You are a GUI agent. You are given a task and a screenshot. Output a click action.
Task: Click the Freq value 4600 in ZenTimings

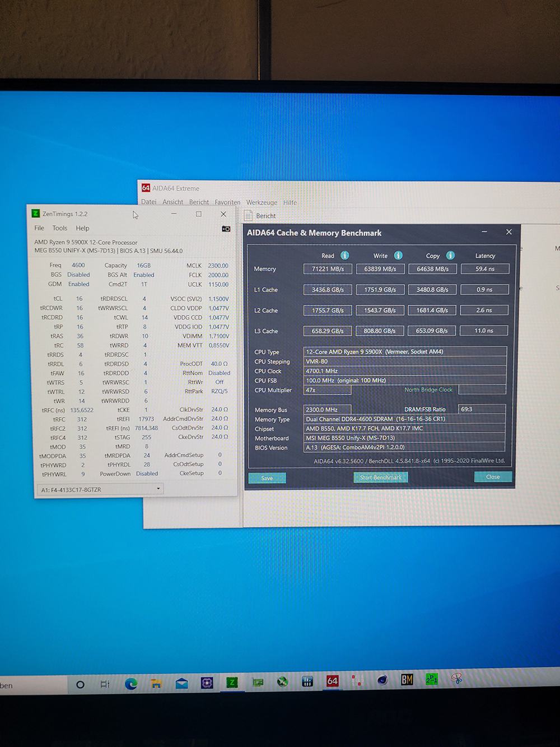78,265
